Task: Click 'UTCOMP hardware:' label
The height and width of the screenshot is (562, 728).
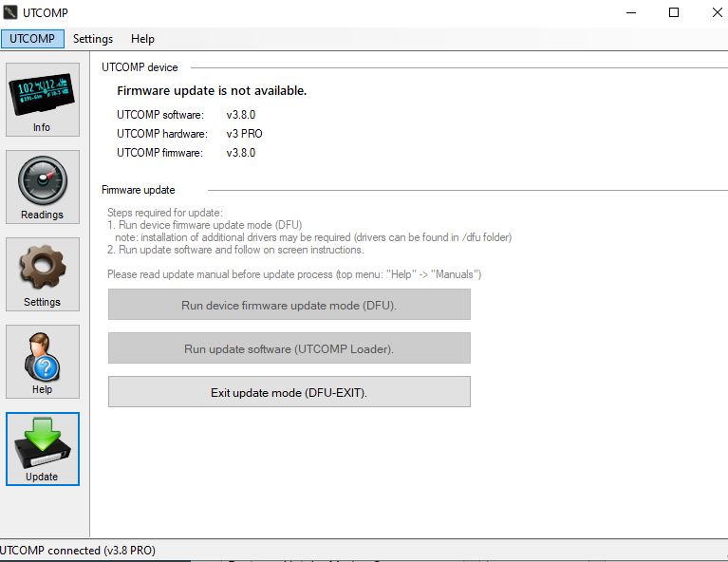Action: coord(162,134)
